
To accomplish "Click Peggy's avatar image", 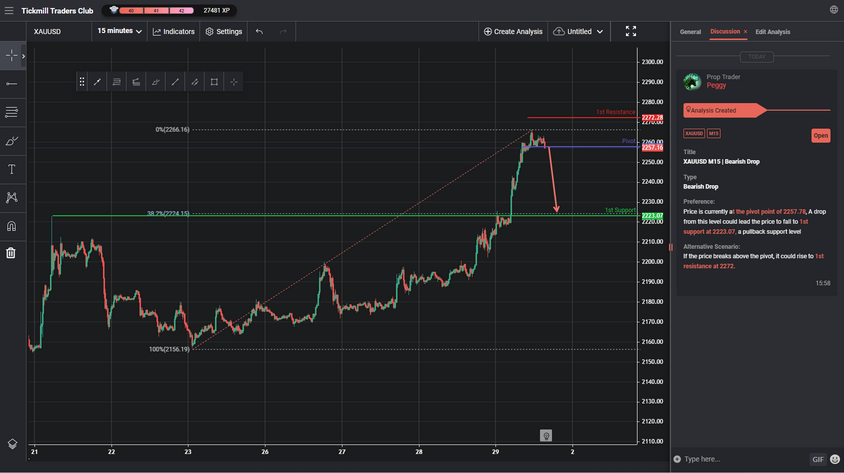I will tap(692, 81).
